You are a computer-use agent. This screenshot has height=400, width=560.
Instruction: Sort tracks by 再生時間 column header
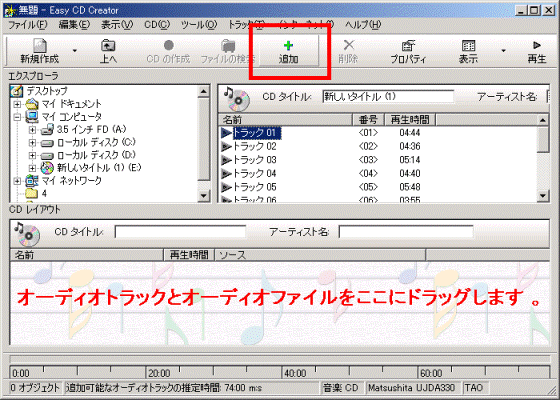point(410,120)
